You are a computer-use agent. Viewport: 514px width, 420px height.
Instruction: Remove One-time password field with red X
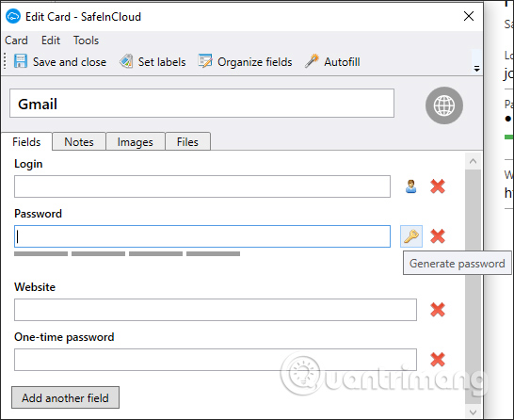click(x=438, y=360)
